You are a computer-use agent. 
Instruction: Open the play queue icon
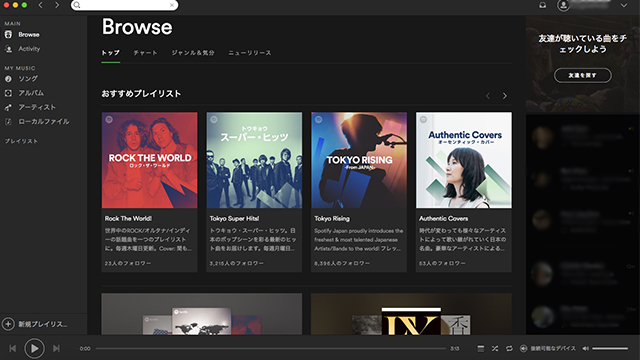point(481,348)
